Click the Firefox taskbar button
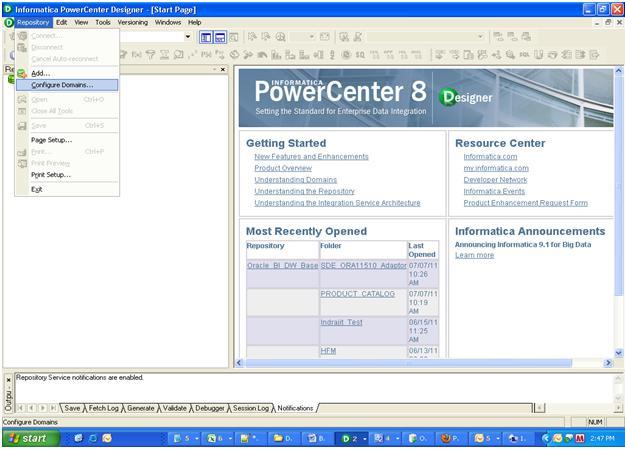This screenshot has width=625, height=450. coord(450,439)
